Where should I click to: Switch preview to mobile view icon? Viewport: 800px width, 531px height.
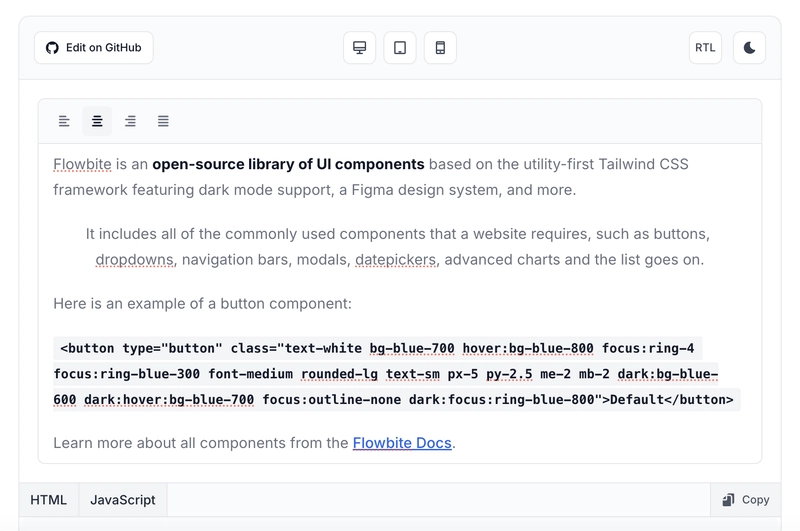click(x=440, y=48)
